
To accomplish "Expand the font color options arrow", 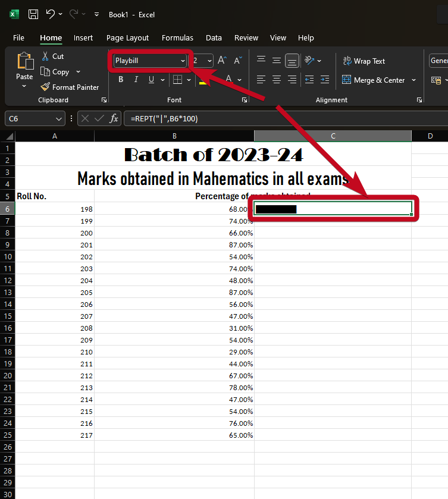I will pos(239,80).
